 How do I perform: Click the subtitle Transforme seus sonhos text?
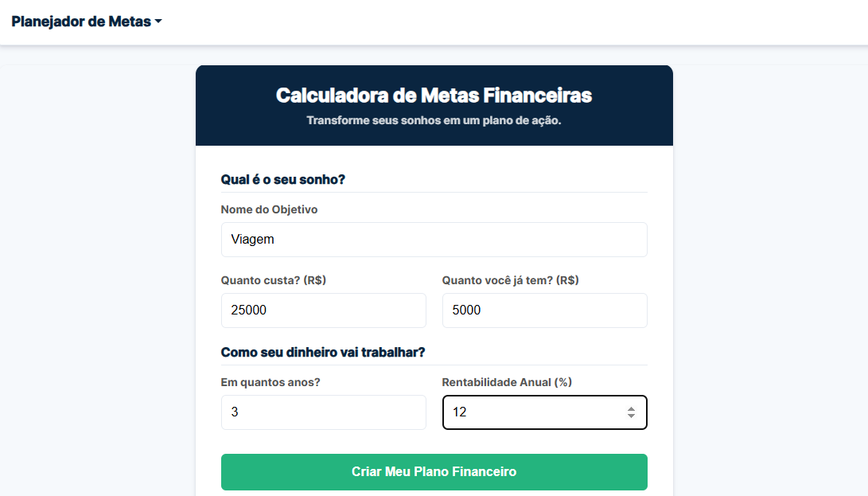click(434, 119)
